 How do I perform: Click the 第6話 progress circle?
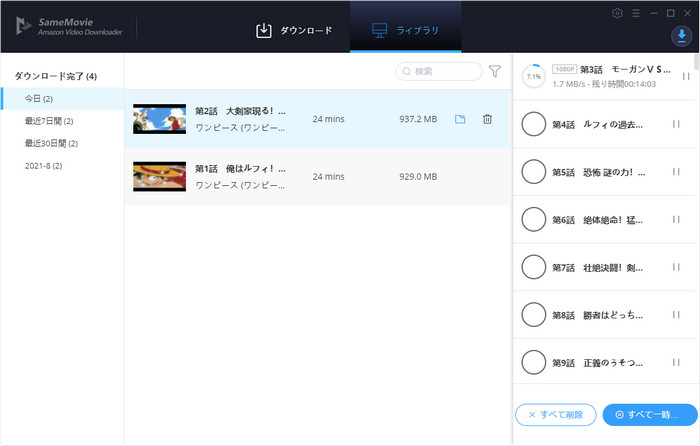click(x=534, y=220)
